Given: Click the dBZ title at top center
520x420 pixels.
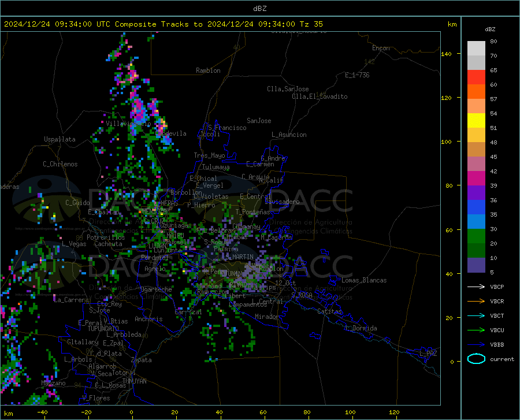Looking at the screenshot, I should (259, 9).
